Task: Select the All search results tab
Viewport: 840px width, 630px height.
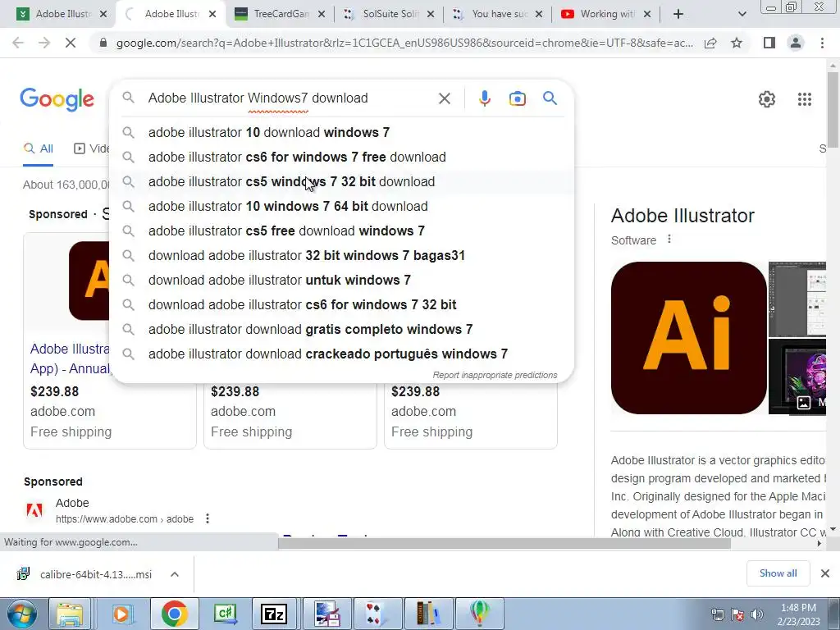Action: (39, 148)
